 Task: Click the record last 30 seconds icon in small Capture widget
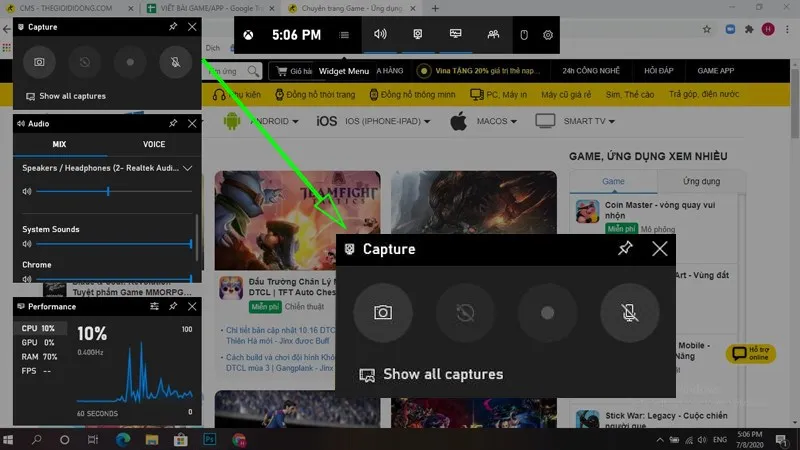[85, 62]
